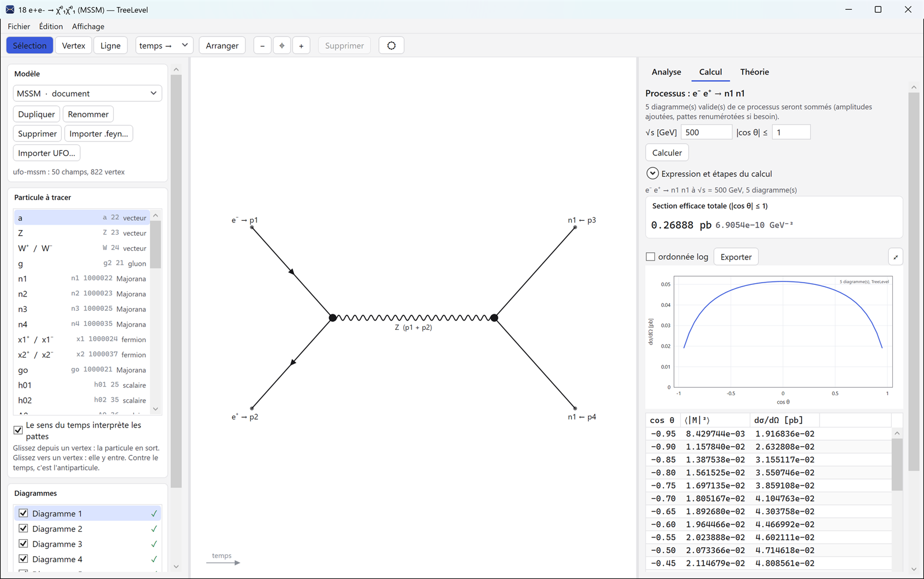924x579 pixels.
Task: Click the green validity check for Diagramme 4
Action: coord(154,559)
